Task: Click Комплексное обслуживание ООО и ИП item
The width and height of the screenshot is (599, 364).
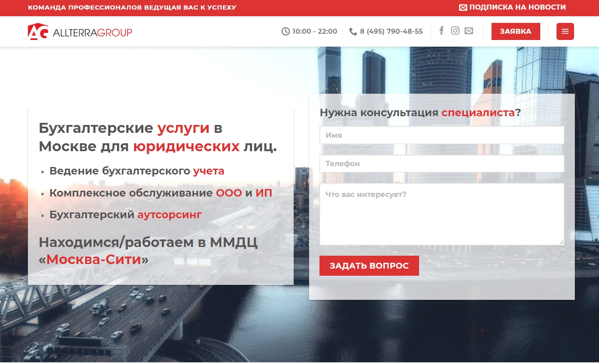Action: (161, 193)
